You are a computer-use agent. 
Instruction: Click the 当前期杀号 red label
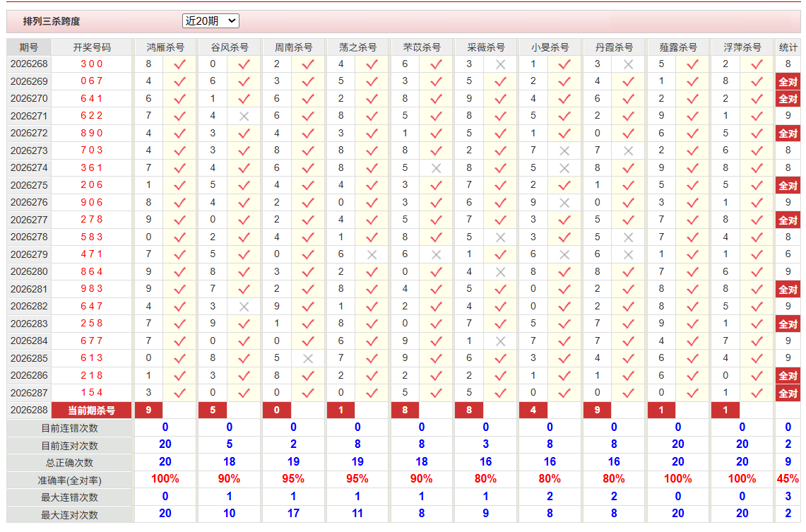pyautogui.click(x=92, y=410)
